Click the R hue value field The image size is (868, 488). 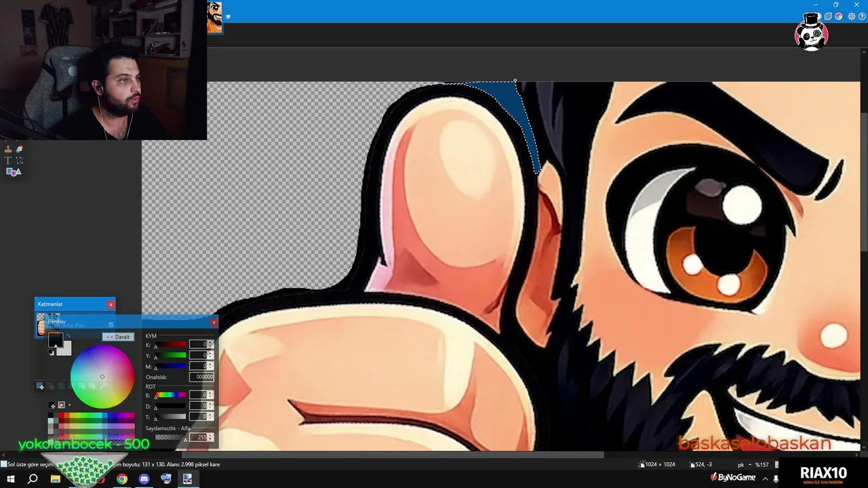tap(198, 394)
